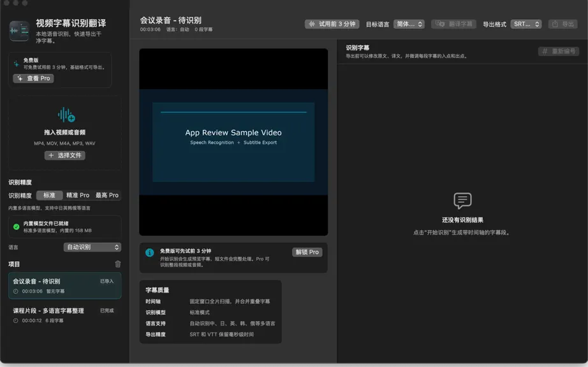Click the sparkle icon beside 免费版
Image resolution: width=588 pixels, height=367 pixels.
click(16, 64)
